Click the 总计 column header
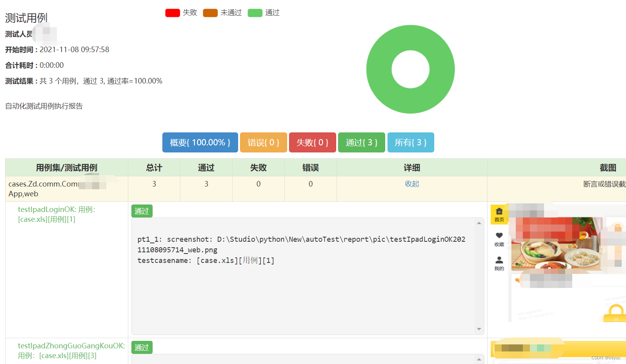 point(154,168)
